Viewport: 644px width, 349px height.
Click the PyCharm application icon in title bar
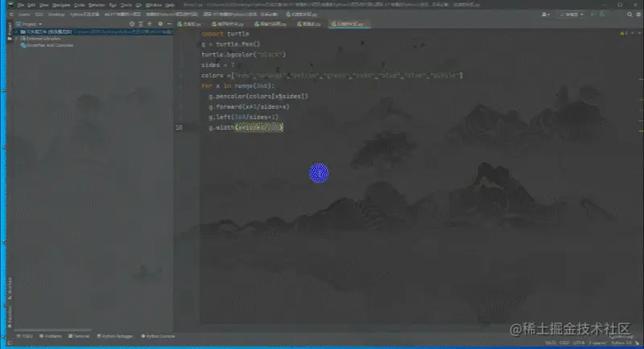(10, 5)
